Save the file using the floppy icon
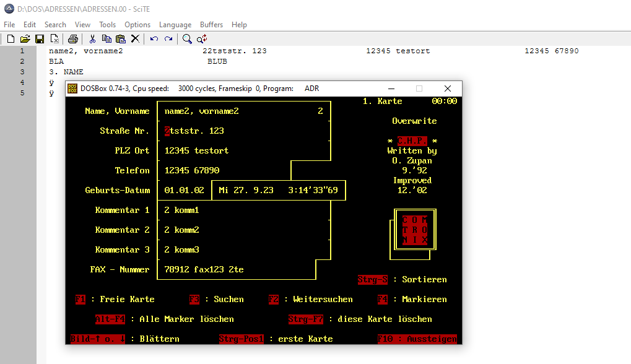 (40, 39)
